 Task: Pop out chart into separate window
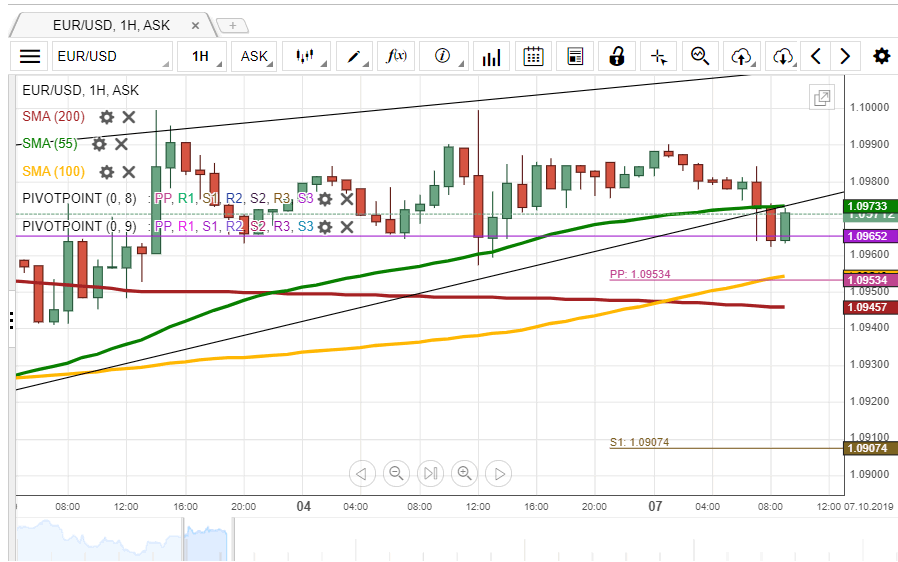(x=821, y=97)
